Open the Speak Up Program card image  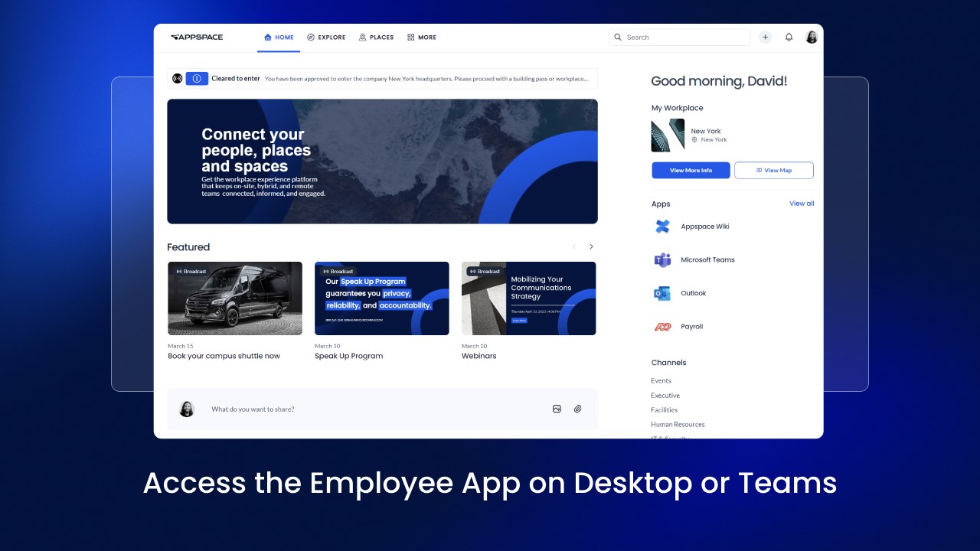pos(382,298)
